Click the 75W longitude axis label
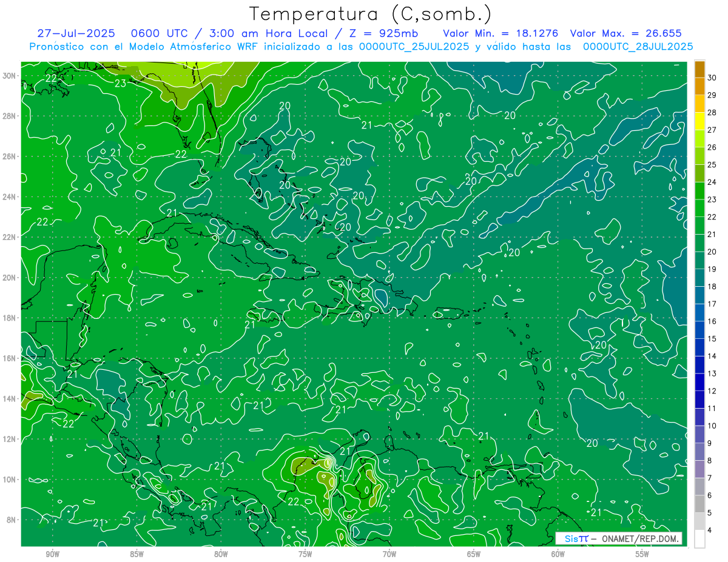Screen dimensions: 728x562 point(305,555)
